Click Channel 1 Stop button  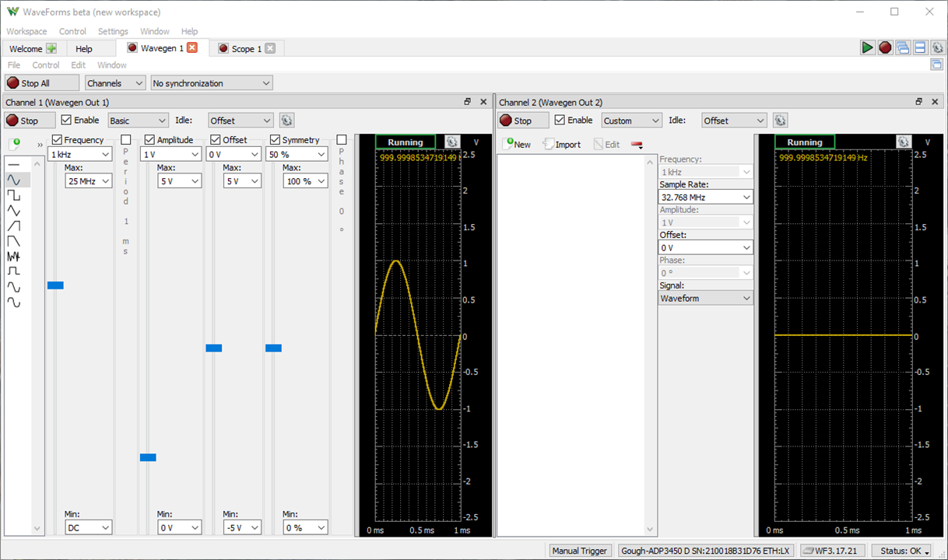[x=30, y=121]
